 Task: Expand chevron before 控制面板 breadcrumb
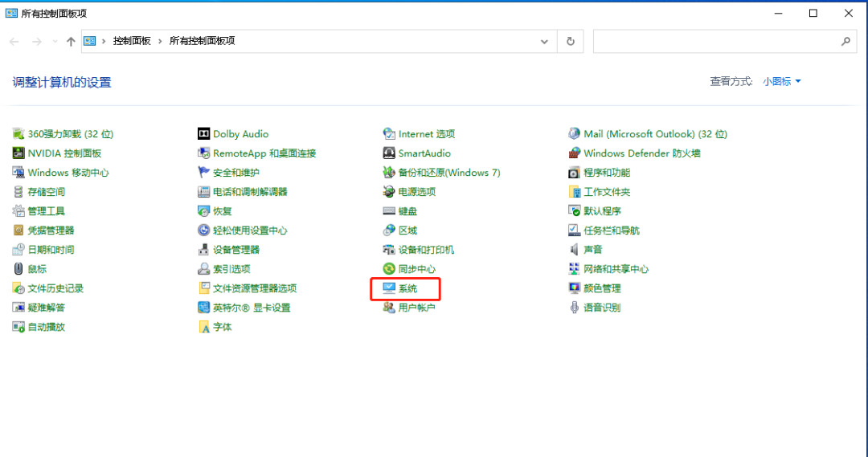pyautogui.click(x=104, y=41)
